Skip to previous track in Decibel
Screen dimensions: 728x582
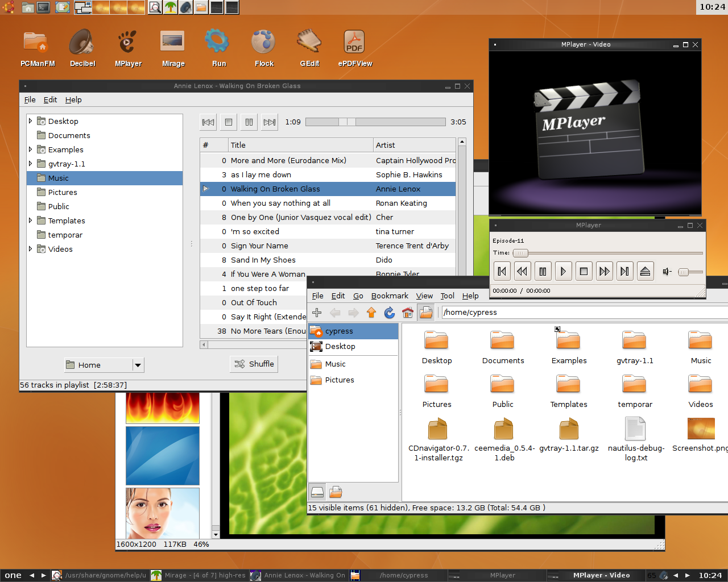tap(208, 122)
